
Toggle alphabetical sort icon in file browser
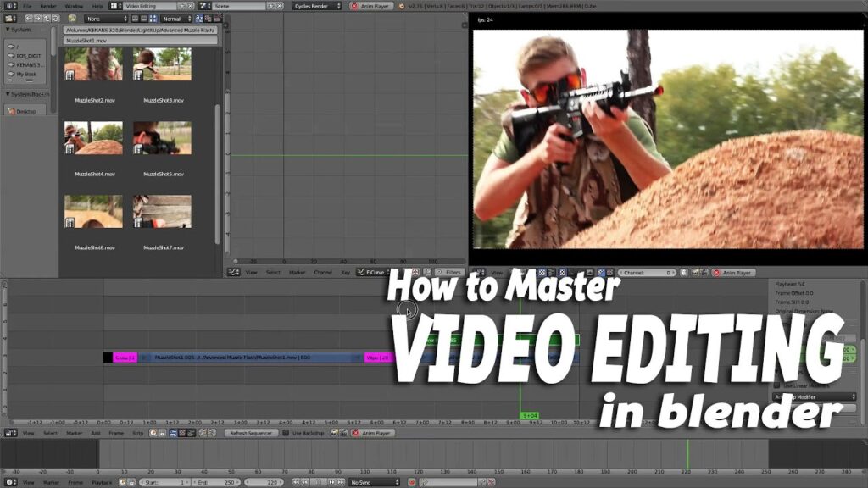click(199, 19)
